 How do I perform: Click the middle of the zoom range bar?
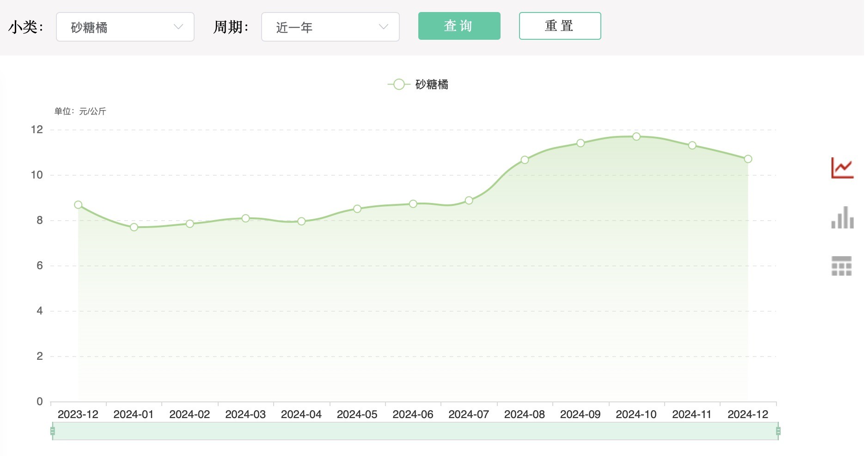click(415, 431)
